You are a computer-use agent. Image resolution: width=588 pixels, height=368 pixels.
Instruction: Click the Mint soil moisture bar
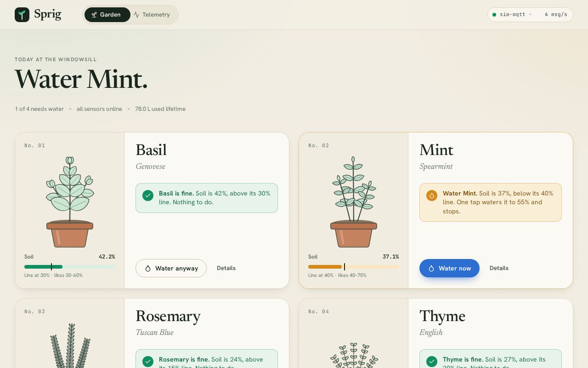click(354, 267)
